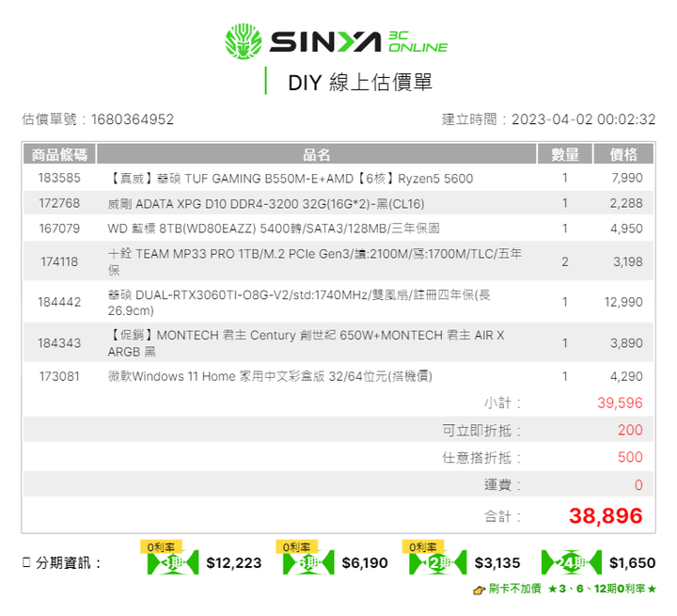Click the ADATA XPG D10 DDR4-3200 item name
This screenshot has height=616, width=677.
(266, 203)
